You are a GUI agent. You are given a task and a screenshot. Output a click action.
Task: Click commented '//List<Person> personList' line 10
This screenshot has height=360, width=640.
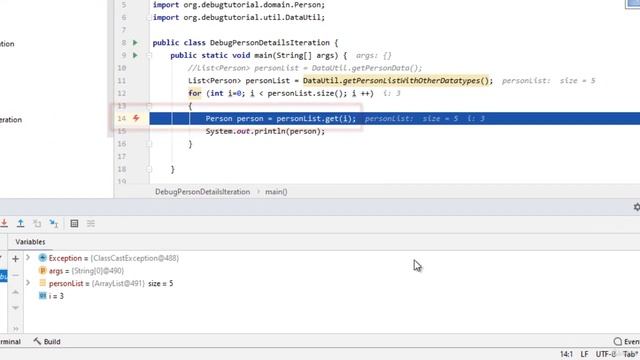305,68
